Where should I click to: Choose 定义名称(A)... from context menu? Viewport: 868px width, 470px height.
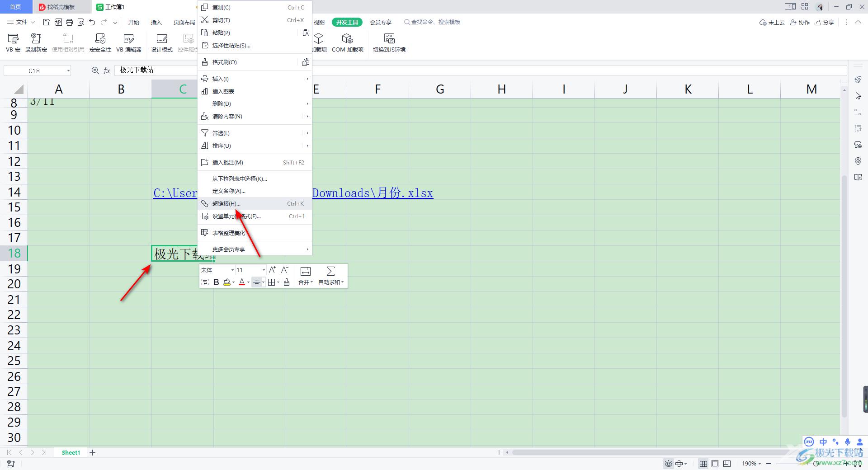tap(255, 191)
